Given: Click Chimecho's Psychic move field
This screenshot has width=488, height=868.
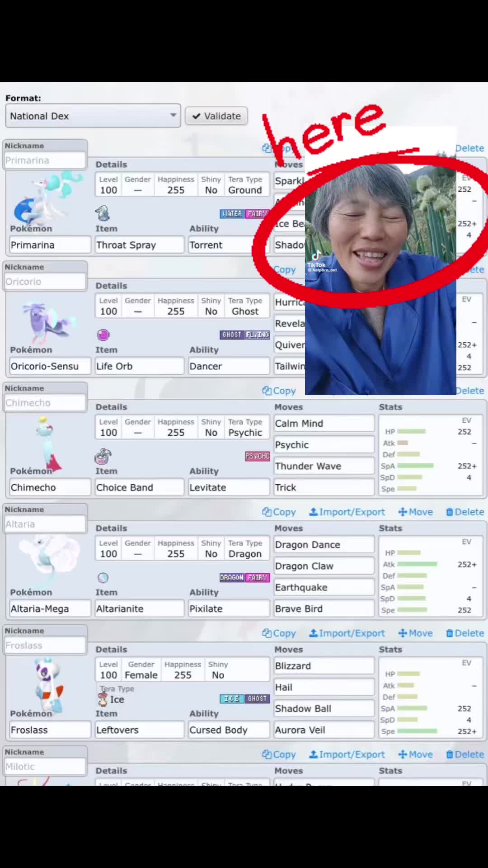Looking at the screenshot, I should [324, 445].
